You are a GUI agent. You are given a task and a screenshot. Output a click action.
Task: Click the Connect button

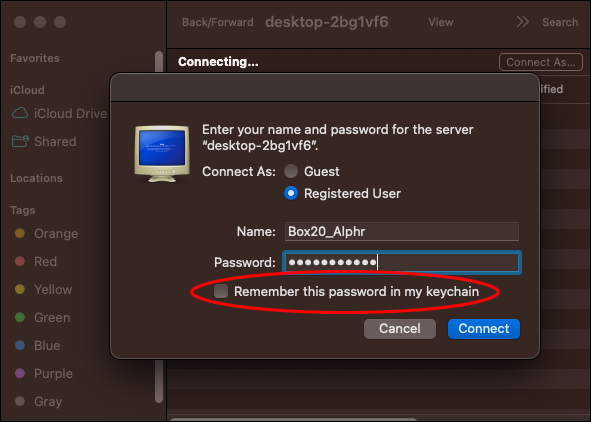(484, 329)
